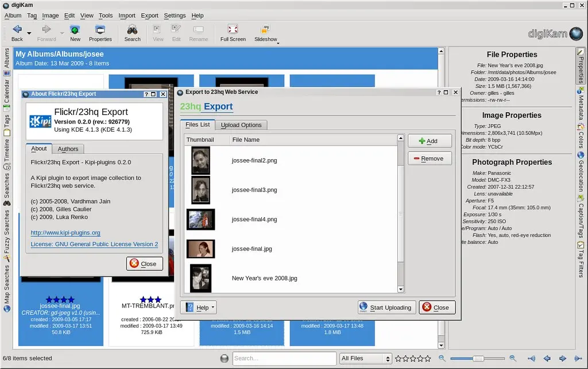Switch to the Authors tab in About dialog
Viewport: 588px width, 369px height.
[x=67, y=148]
